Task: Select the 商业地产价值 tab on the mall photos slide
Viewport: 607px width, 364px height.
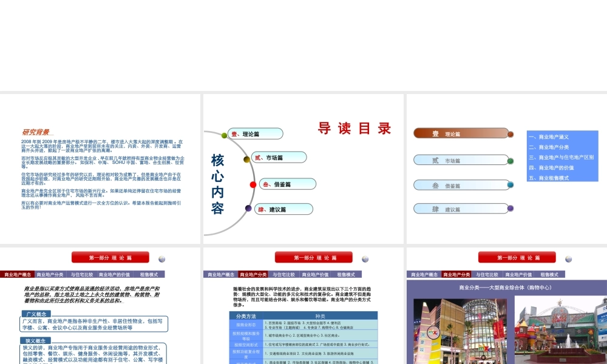Action: pyautogui.click(x=519, y=274)
